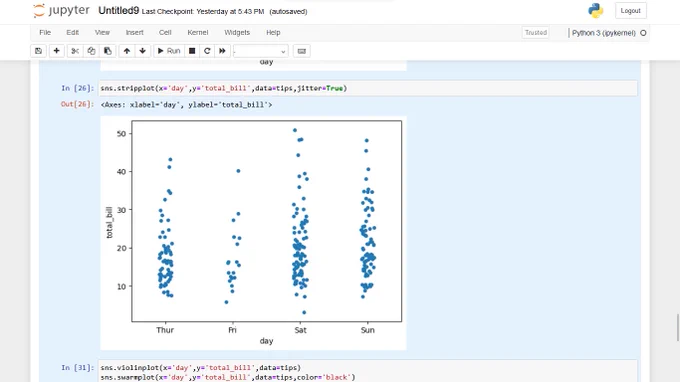Click the 10 y-axis tick label
The height and width of the screenshot is (382, 680).
click(121, 287)
